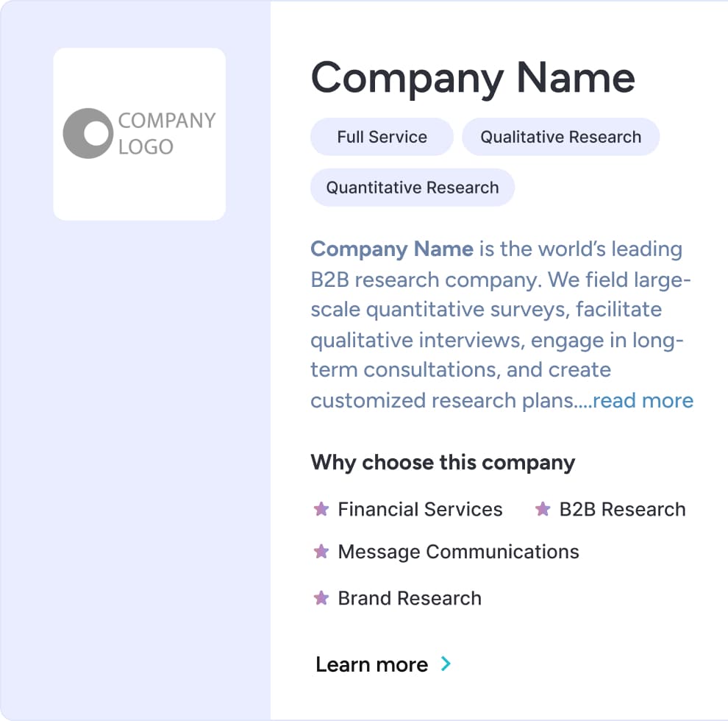Select the Full Service tag
This screenshot has width=728, height=721.
click(382, 137)
